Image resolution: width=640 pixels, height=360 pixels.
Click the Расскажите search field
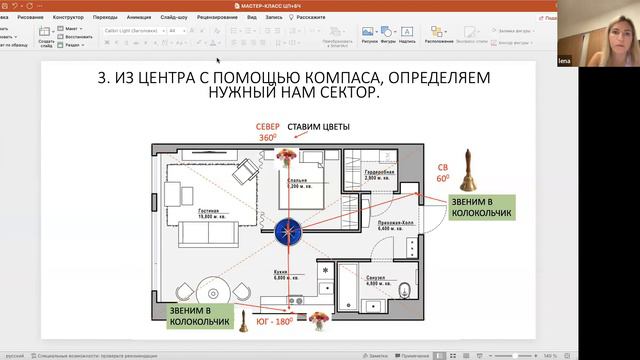click(307, 17)
